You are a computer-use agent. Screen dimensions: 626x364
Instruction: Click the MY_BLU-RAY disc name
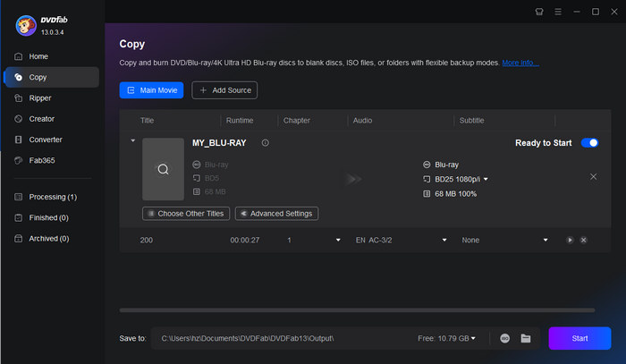[219, 142]
